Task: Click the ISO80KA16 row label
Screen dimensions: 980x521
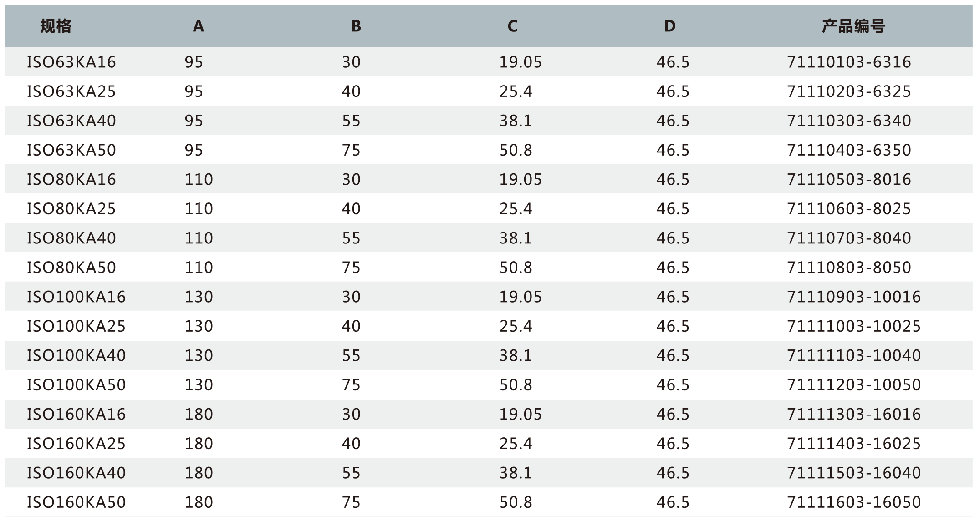Action: [x=71, y=179]
